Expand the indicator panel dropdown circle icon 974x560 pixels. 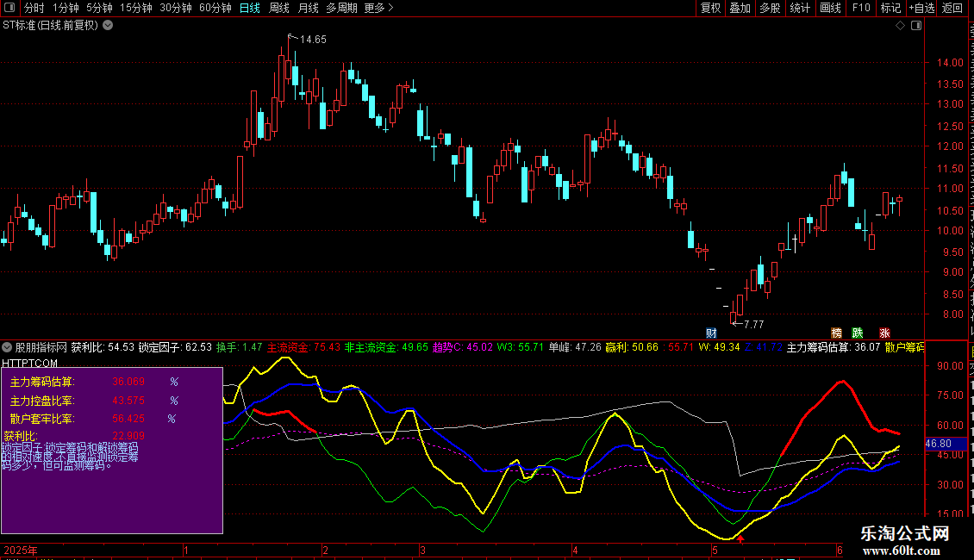7,347
